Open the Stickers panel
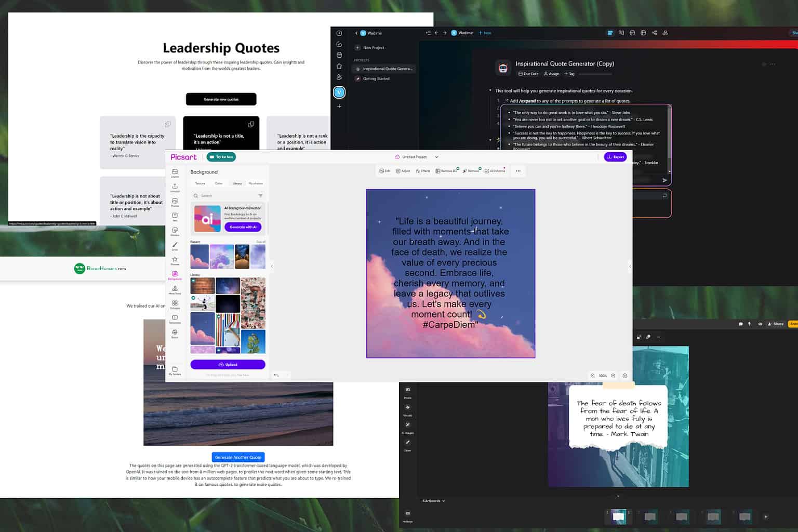This screenshot has height=532, width=798. (x=175, y=231)
